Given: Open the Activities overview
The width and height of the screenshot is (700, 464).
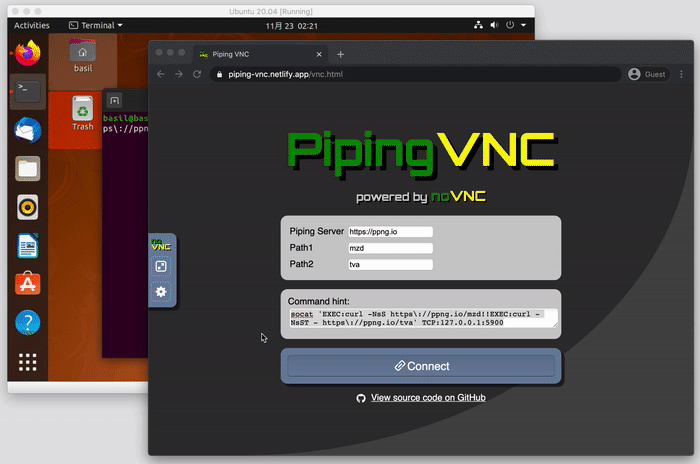Looking at the screenshot, I should [32, 25].
